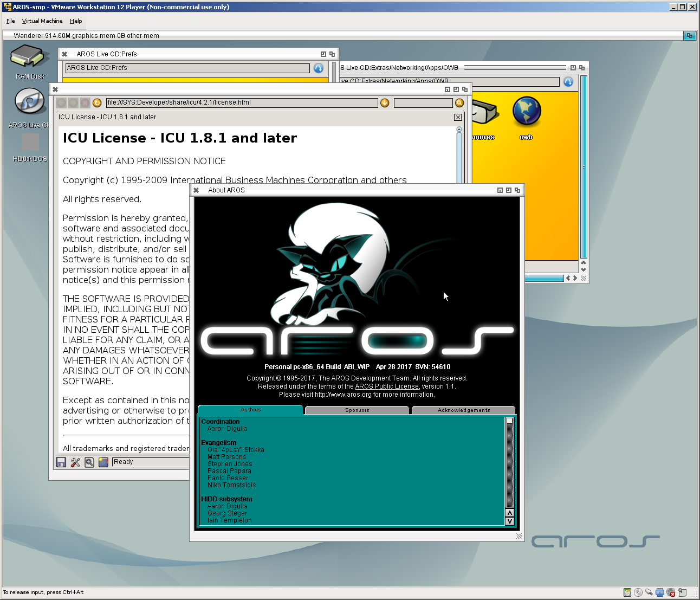The width and height of the screenshot is (700, 600).
Task: Close the AROS Live CD:Prefs window
Action: tap(64, 54)
